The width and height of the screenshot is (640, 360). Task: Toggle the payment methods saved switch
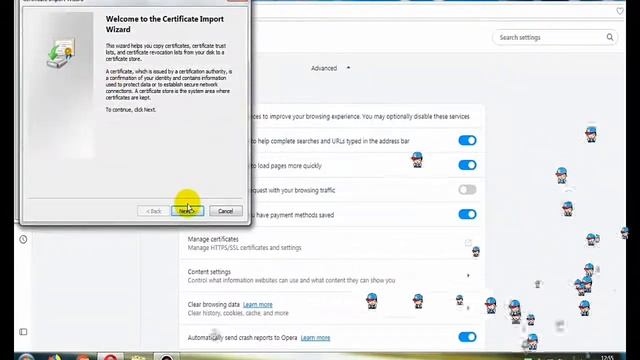(467, 214)
